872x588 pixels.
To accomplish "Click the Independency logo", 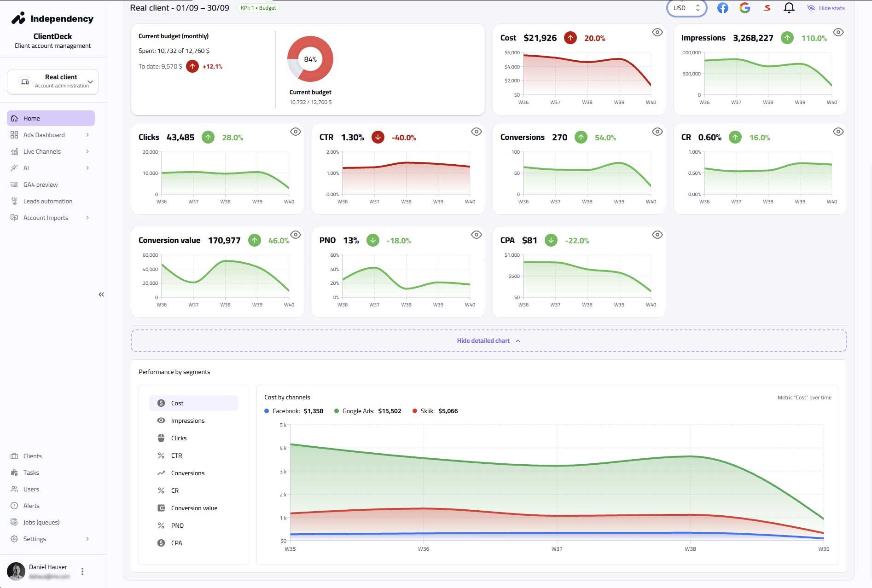I will point(52,18).
